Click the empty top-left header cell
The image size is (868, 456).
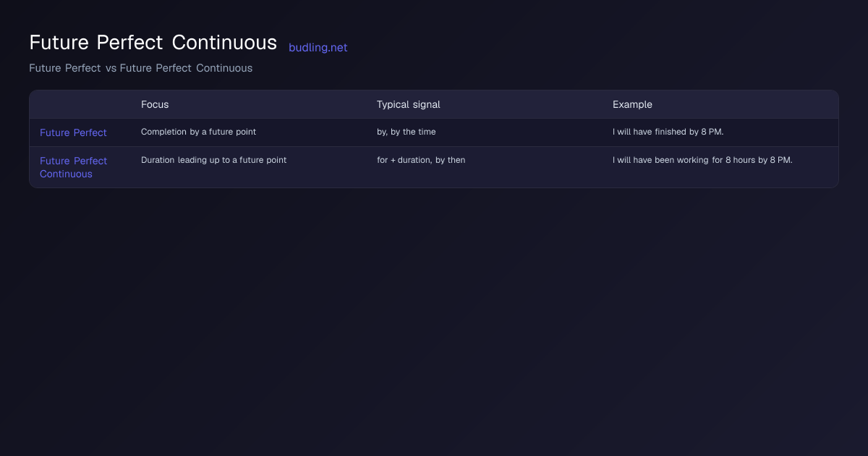pos(80,104)
